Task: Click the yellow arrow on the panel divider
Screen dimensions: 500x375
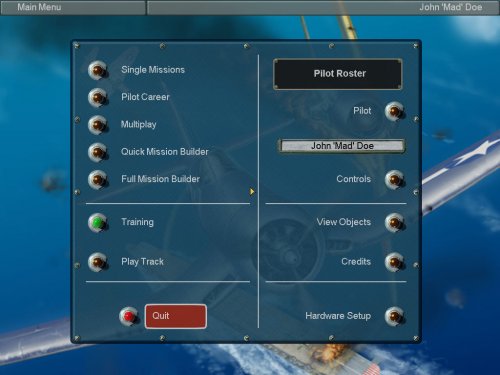Action: point(252,192)
